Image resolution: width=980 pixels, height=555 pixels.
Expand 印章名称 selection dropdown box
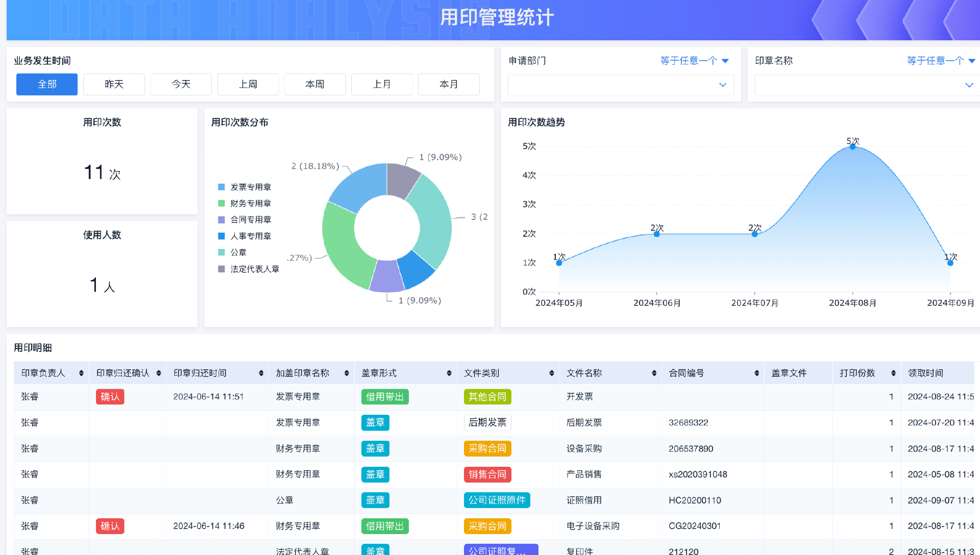(867, 85)
